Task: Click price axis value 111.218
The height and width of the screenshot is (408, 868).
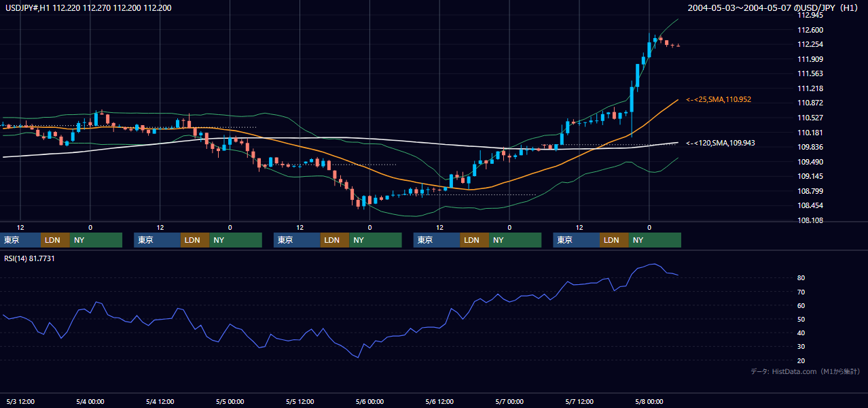Action: 811,89
